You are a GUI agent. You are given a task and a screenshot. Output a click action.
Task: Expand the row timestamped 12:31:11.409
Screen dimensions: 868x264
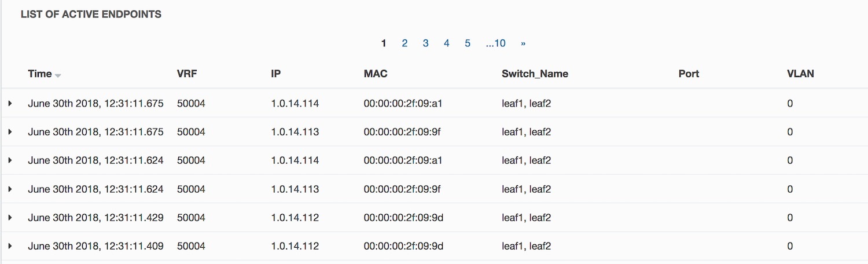10,246
